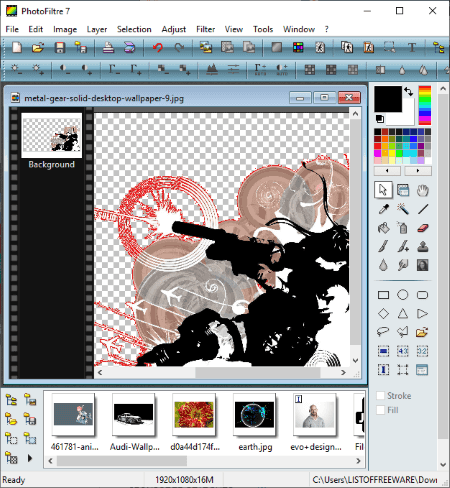The height and width of the screenshot is (488, 450).
Task: Open the Filter menu
Action: pos(206,29)
